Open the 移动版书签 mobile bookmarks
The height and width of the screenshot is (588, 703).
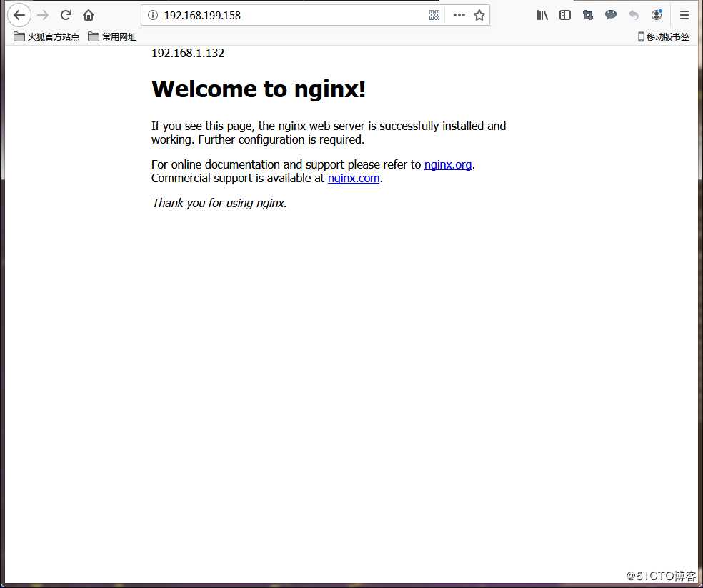[664, 36]
